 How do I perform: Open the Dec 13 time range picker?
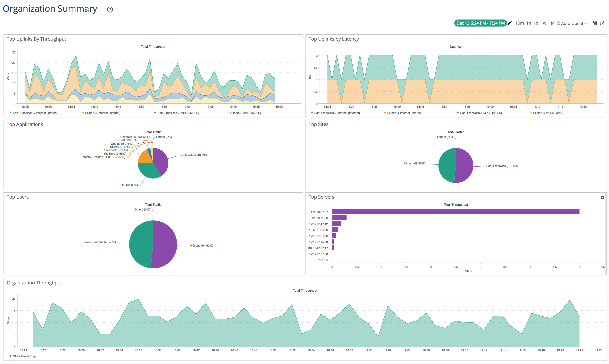coord(480,23)
